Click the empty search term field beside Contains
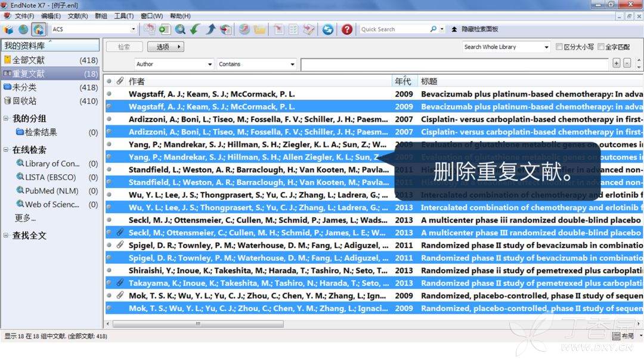This screenshot has width=644, height=363. pos(454,64)
